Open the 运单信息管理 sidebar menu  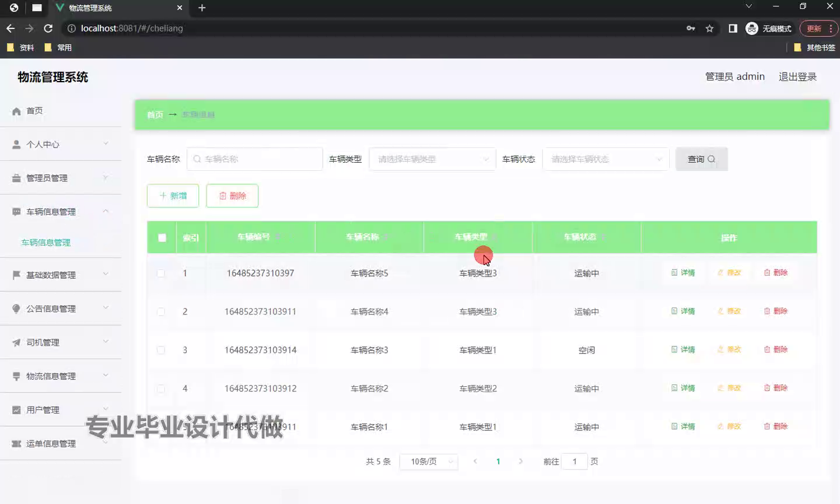[x=61, y=444]
